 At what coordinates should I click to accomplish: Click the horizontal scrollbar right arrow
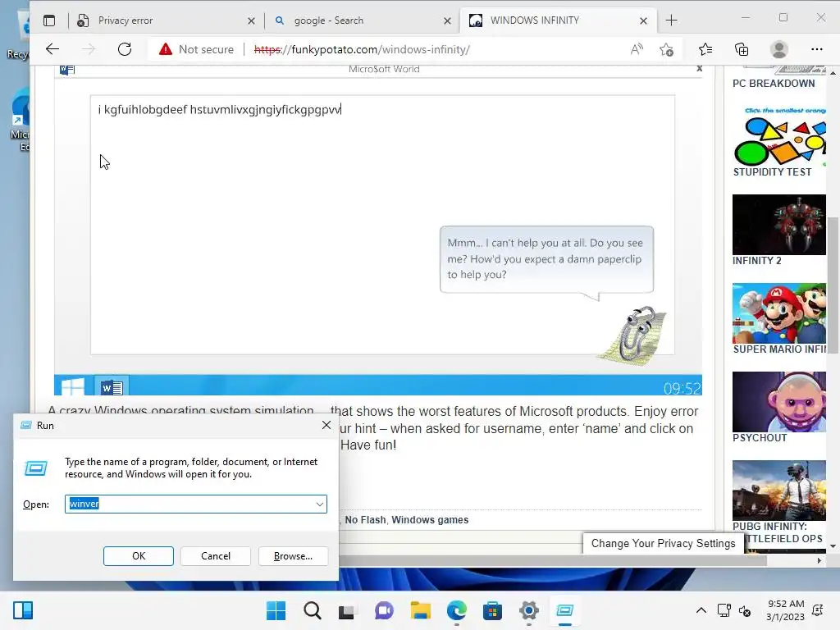(x=819, y=560)
